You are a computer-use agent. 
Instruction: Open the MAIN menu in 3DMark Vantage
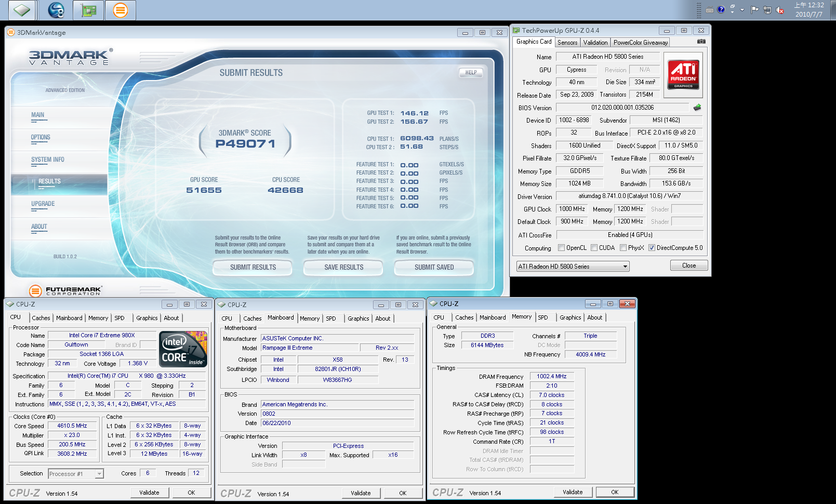[37, 115]
